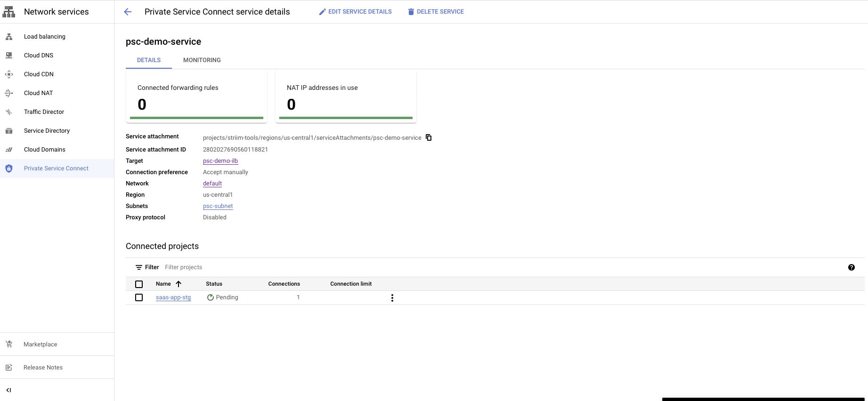Click the Traffic Director sidebar icon

pos(9,112)
